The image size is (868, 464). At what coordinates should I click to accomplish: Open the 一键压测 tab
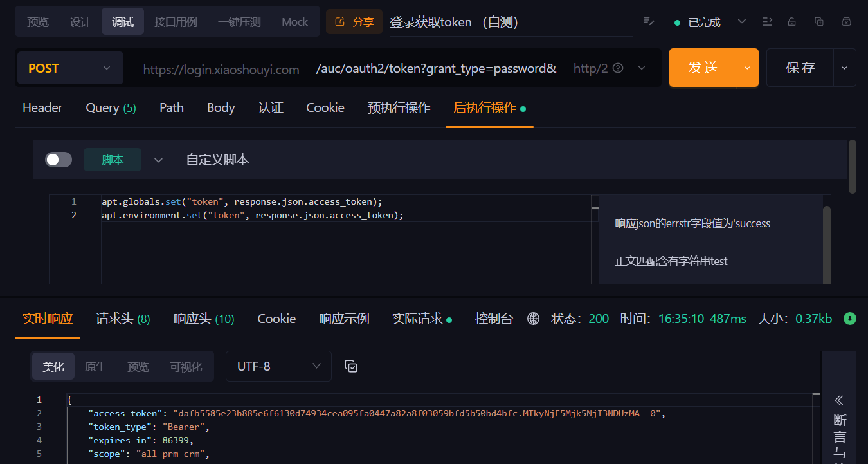click(239, 22)
